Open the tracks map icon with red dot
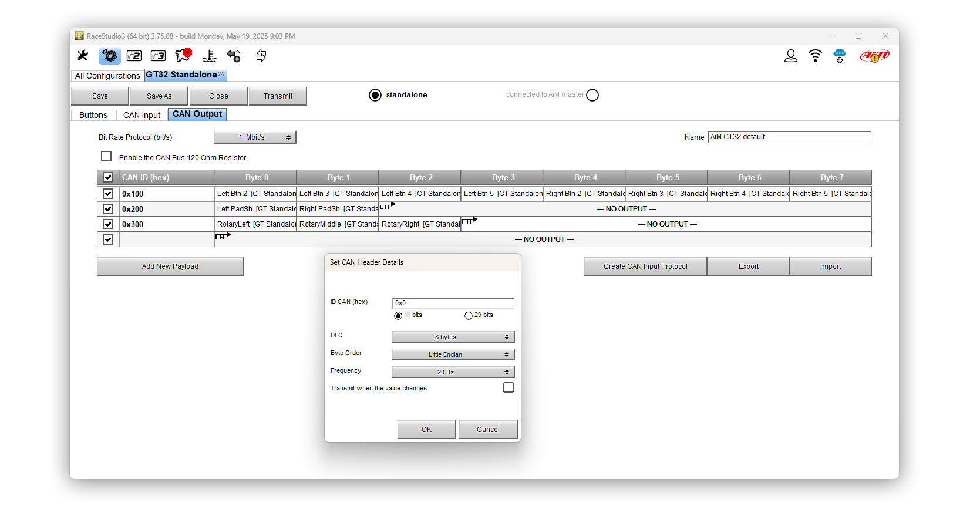980x520 pixels. [x=184, y=55]
